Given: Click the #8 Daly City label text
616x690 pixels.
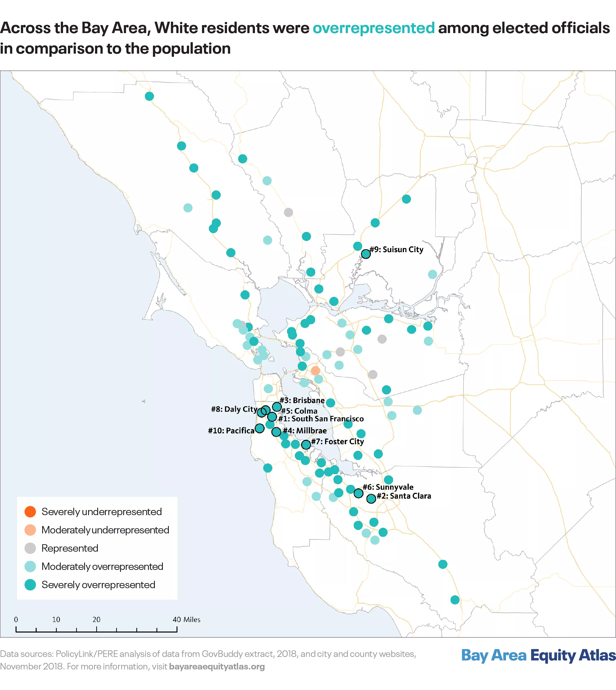Looking at the screenshot, I should click(234, 409).
